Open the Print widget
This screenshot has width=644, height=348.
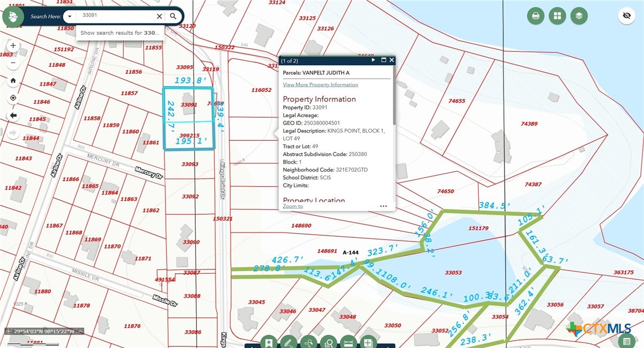536,16
